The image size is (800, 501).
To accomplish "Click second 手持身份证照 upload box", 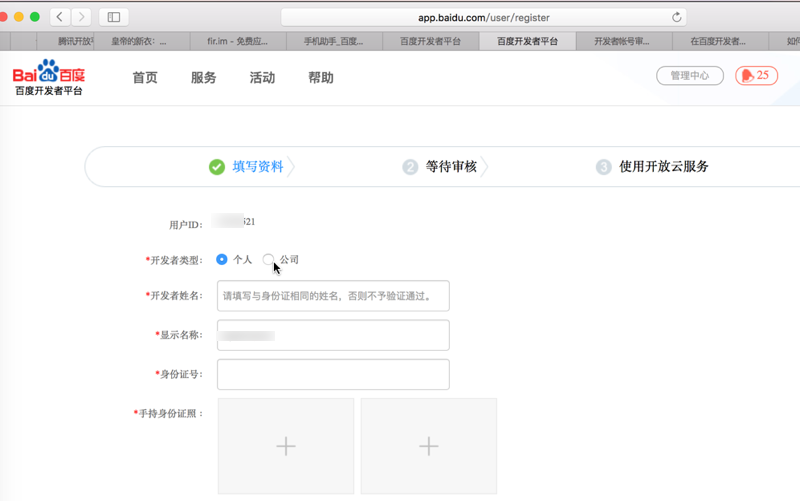I will pos(429,446).
